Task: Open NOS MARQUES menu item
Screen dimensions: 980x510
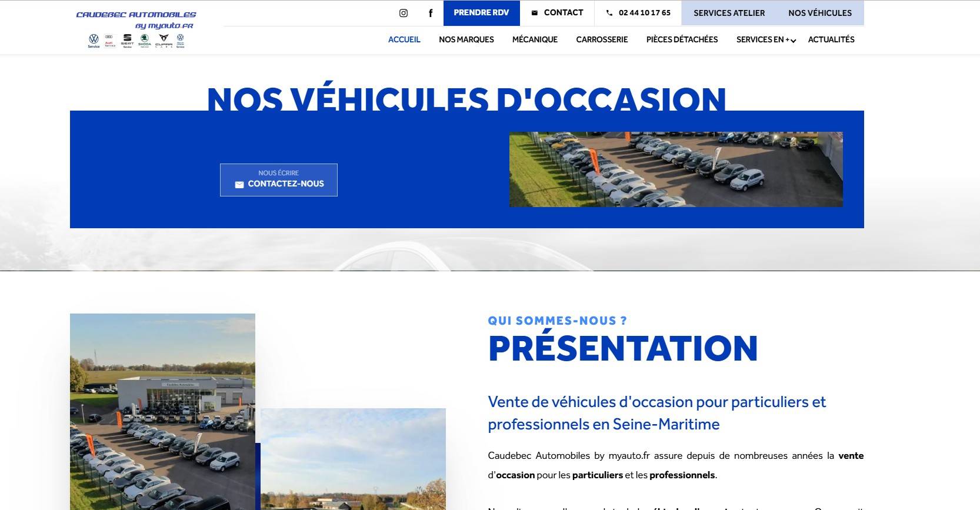Action: [466, 39]
